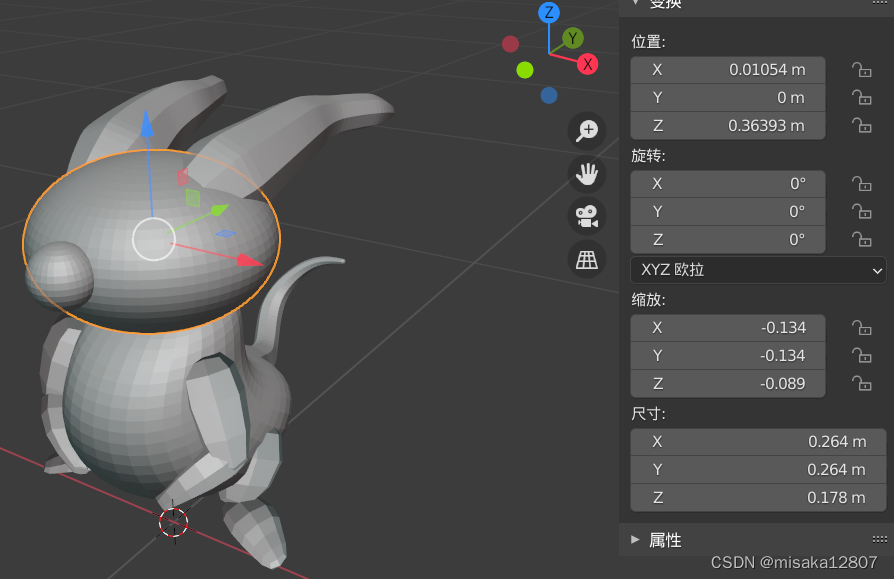Lock the scale Y value
Image resolution: width=894 pixels, height=579 pixels.
point(862,356)
